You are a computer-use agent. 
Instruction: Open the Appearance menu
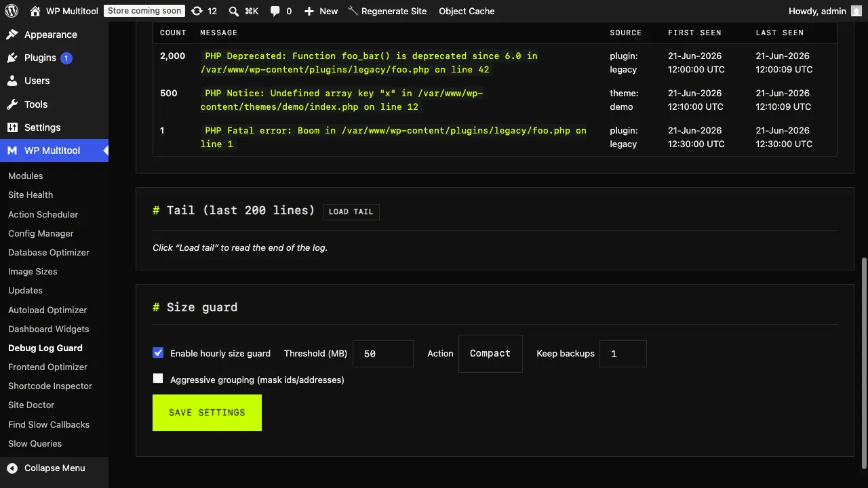coord(54,35)
